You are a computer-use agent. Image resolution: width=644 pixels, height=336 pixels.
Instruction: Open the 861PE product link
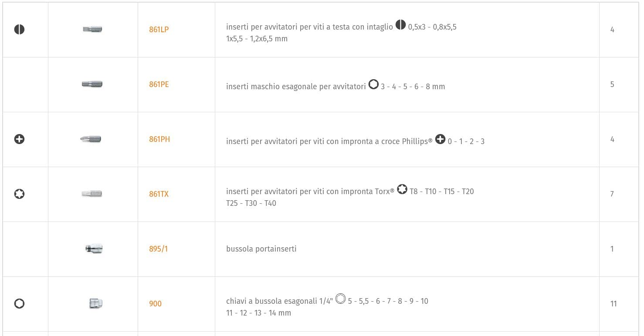159,84
